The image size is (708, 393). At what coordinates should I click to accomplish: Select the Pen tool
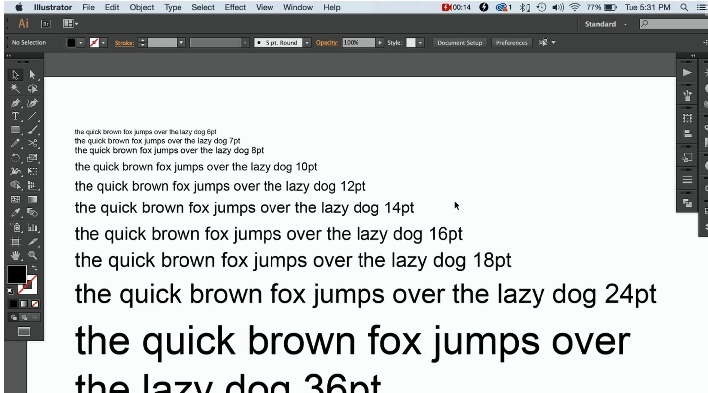point(15,103)
